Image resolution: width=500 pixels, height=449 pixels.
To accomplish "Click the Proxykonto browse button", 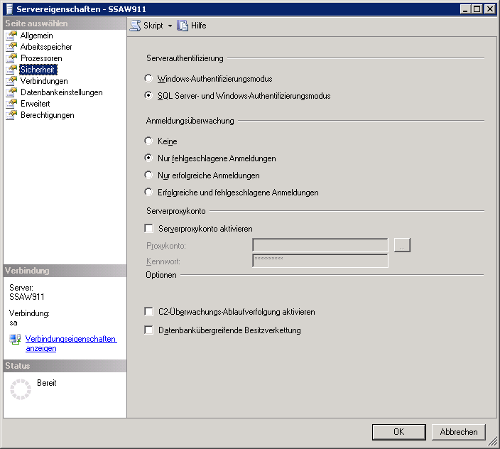I will [x=402, y=245].
